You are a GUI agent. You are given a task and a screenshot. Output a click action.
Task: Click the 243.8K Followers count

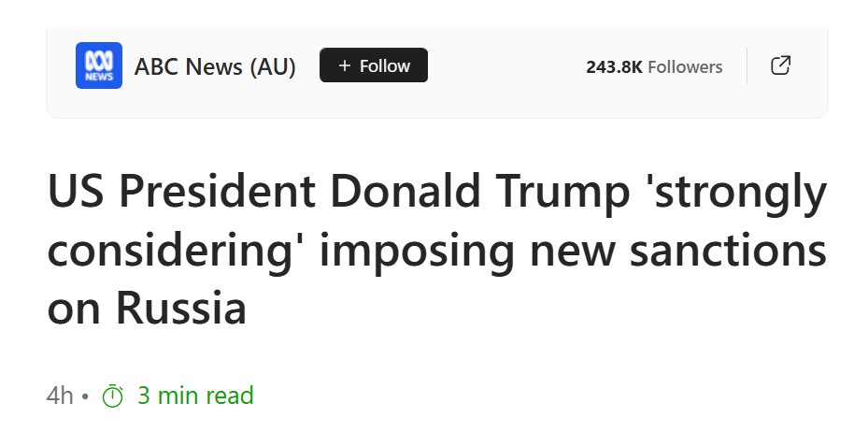[x=654, y=67]
